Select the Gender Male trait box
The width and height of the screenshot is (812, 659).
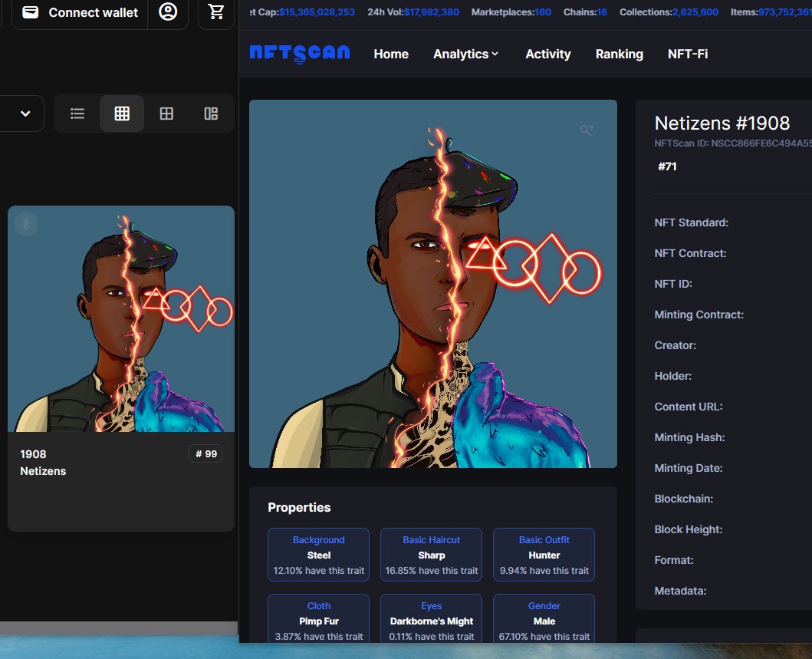pos(544,619)
